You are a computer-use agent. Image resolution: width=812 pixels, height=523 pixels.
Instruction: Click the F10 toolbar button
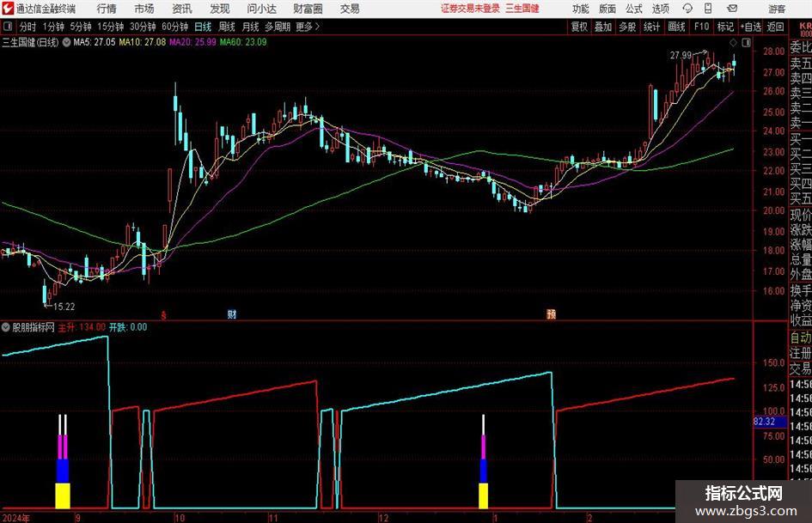(x=702, y=27)
